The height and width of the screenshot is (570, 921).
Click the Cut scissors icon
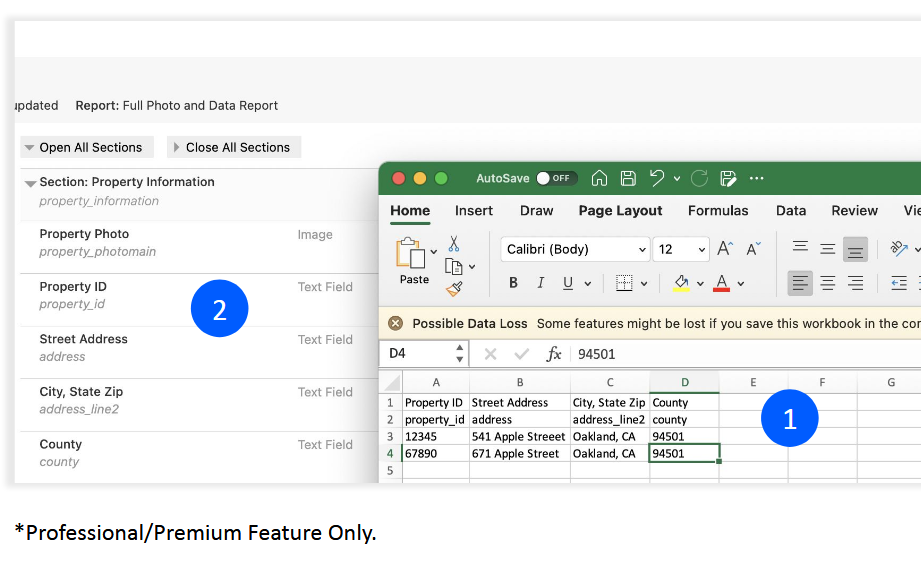(454, 244)
